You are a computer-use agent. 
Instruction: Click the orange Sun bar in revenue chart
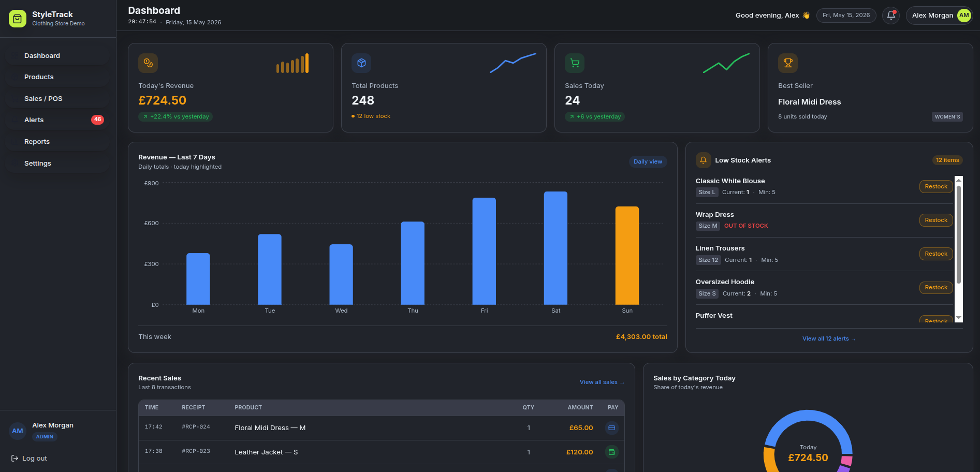[627, 256]
